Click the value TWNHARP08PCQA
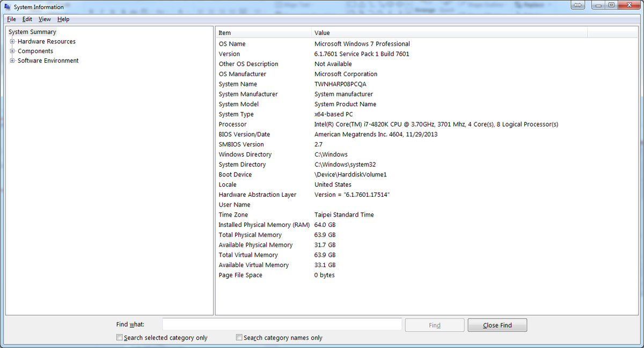 tap(339, 84)
